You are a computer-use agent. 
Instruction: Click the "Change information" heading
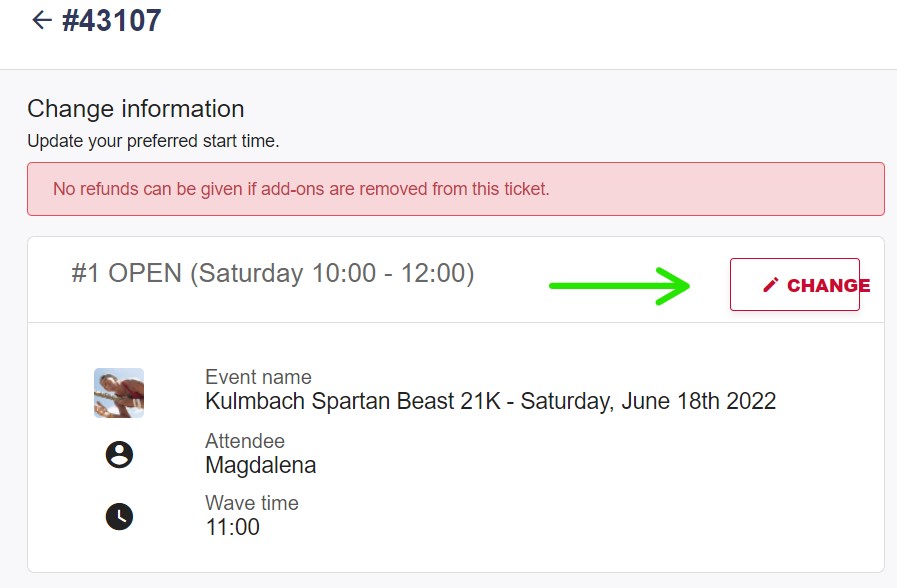click(x=136, y=108)
